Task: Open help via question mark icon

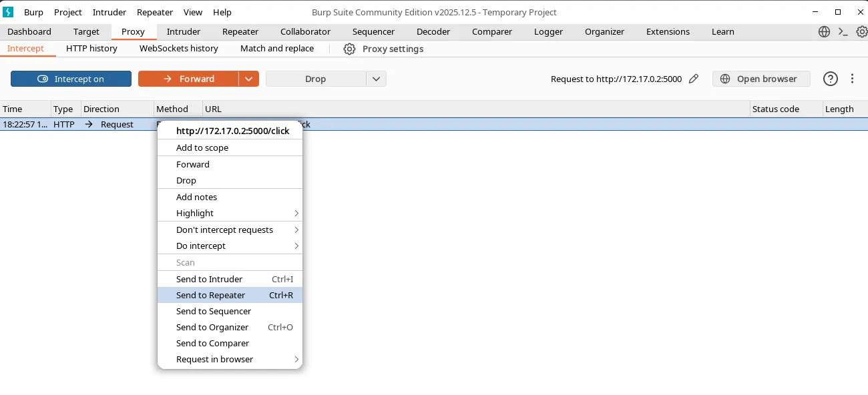Action: pos(831,79)
